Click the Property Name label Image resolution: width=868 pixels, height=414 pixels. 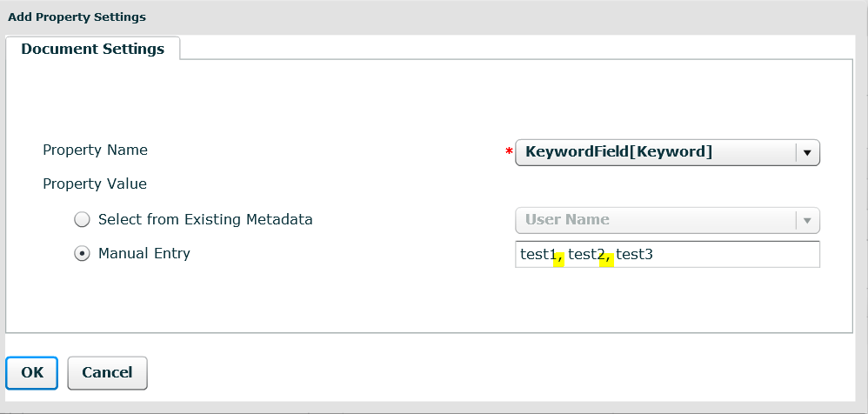pyautogui.click(x=95, y=150)
